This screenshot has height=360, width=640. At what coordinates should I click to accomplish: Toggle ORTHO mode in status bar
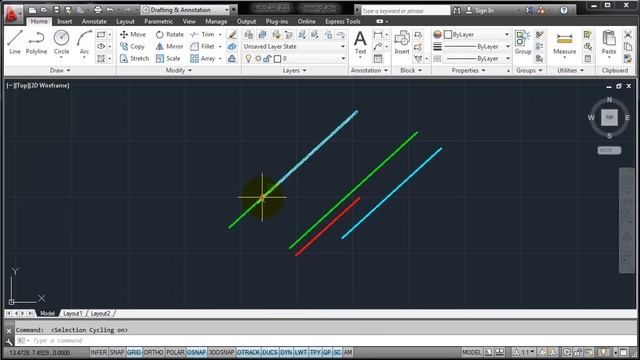click(153, 352)
